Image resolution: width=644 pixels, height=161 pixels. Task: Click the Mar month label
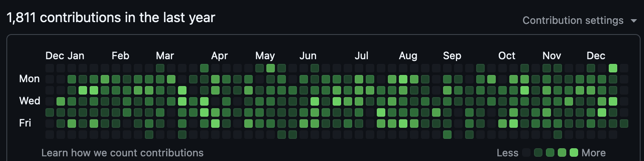pyautogui.click(x=165, y=56)
